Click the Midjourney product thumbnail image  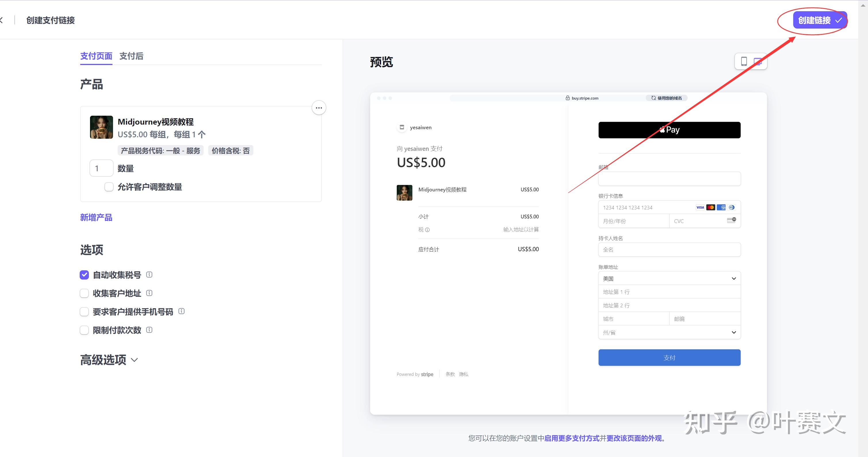click(102, 127)
